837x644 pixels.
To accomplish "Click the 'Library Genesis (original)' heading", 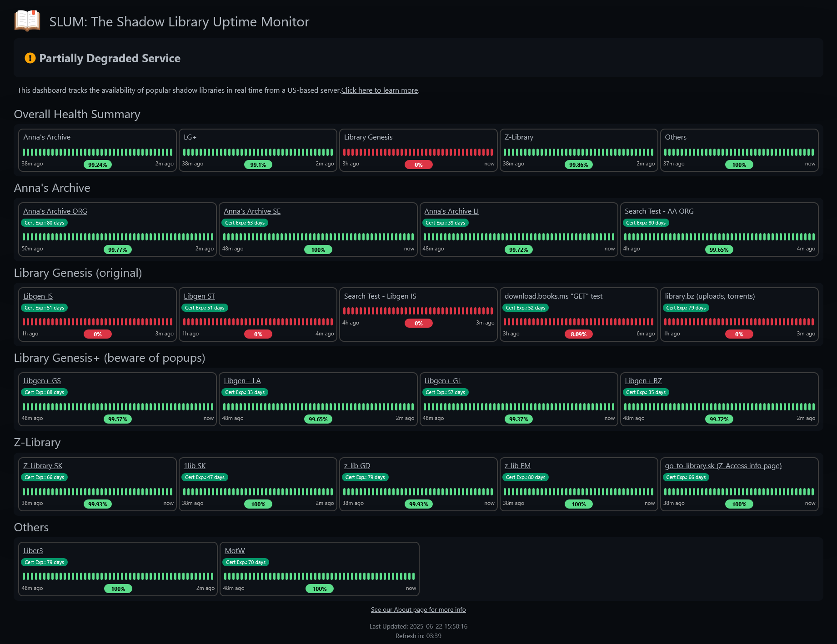I will pyautogui.click(x=78, y=273).
